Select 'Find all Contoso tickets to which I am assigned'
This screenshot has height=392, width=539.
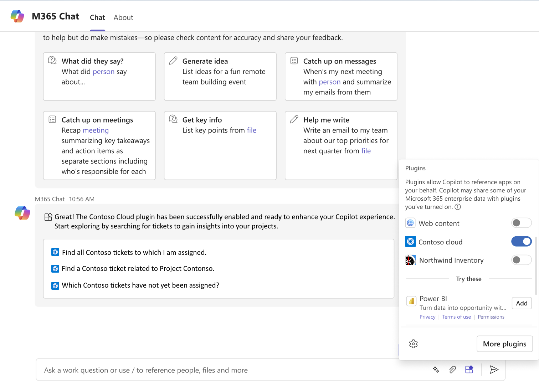(x=134, y=252)
